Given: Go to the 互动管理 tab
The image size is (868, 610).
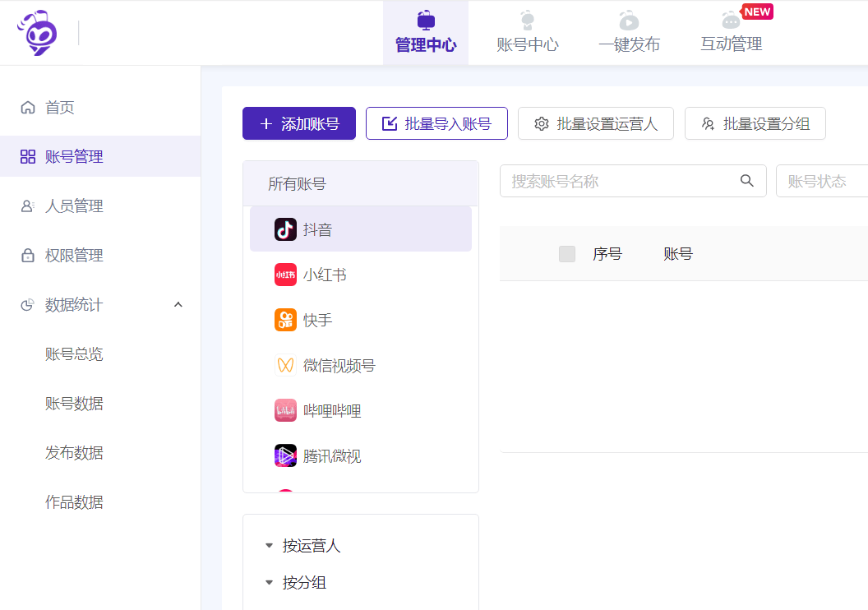Looking at the screenshot, I should (731, 33).
